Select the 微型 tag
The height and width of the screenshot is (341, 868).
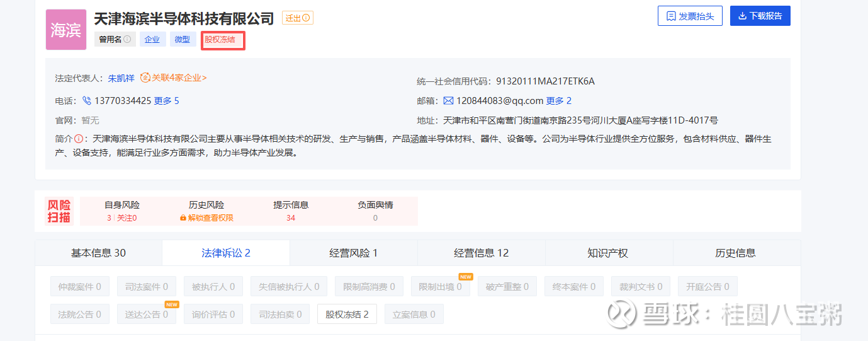183,39
